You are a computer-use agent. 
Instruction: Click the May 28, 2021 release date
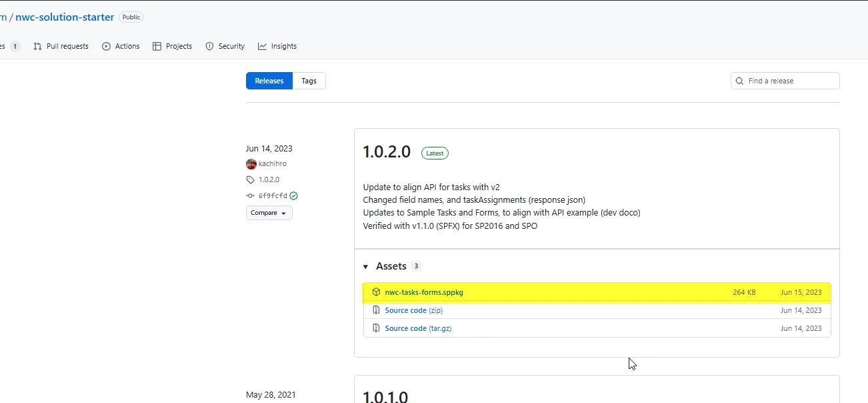tap(271, 394)
